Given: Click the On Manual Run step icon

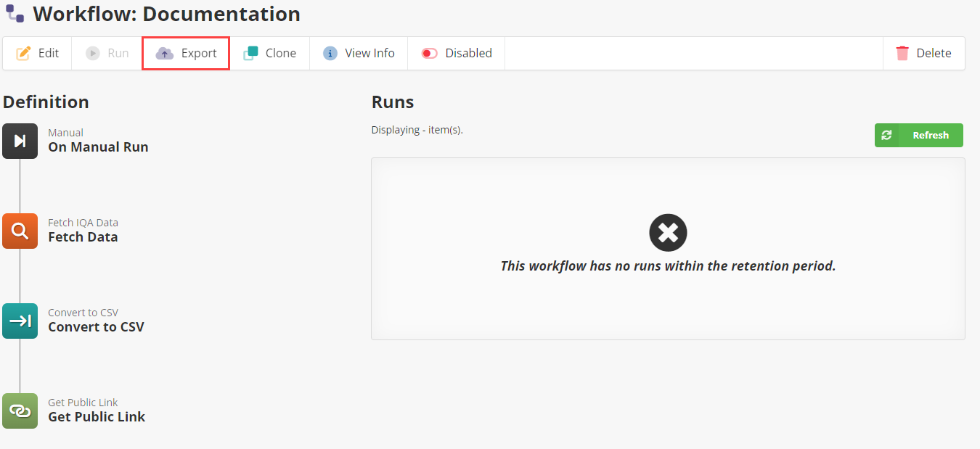Looking at the screenshot, I should [x=20, y=141].
